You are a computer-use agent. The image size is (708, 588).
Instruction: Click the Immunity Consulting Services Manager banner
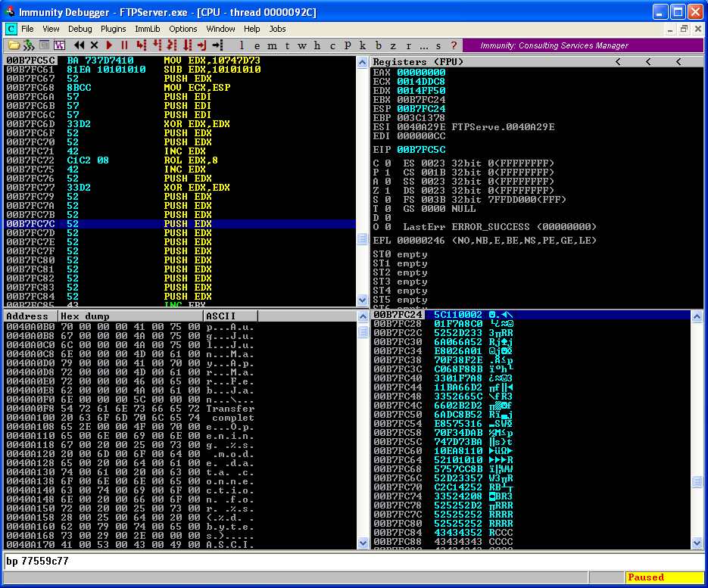tap(583, 45)
